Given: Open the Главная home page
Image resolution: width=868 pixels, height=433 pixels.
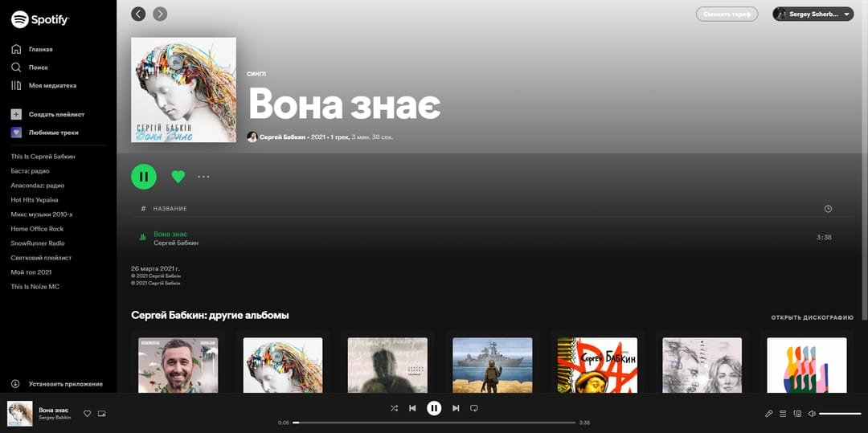Looking at the screenshot, I should coord(40,49).
